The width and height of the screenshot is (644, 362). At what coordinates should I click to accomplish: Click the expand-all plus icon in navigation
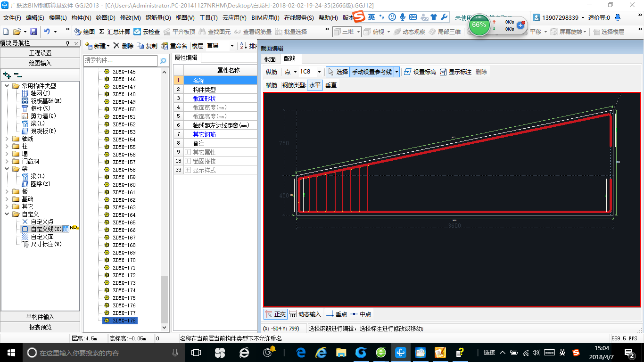(x=7, y=75)
